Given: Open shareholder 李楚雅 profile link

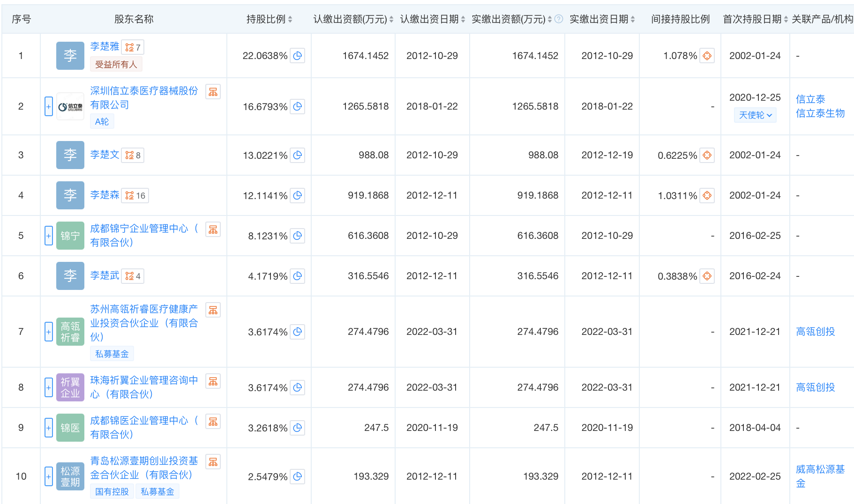Looking at the screenshot, I should click(105, 46).
